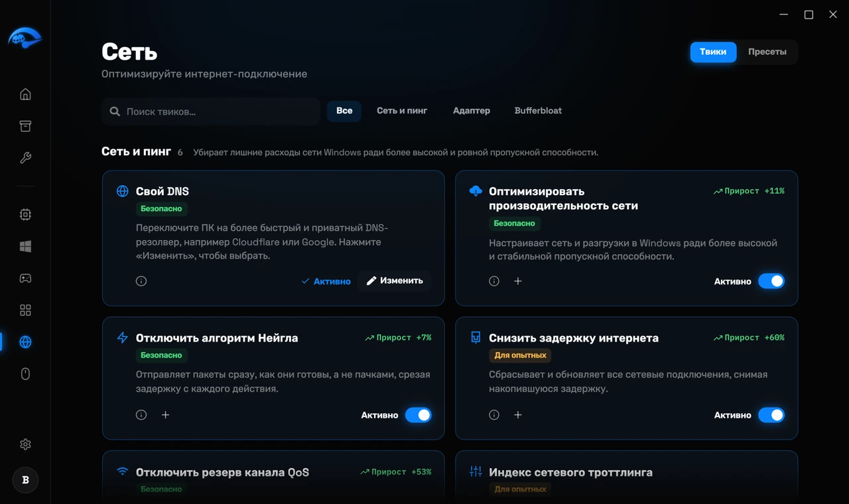
Task: Switch to the Пресеты tab
Action: click(767, 52)
